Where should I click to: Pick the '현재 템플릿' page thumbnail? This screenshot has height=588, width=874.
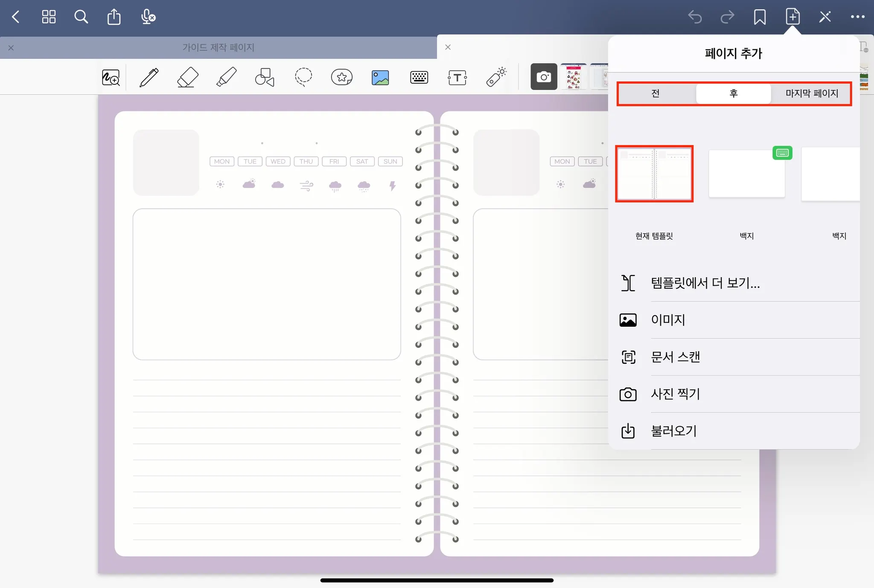pos(654,174)
